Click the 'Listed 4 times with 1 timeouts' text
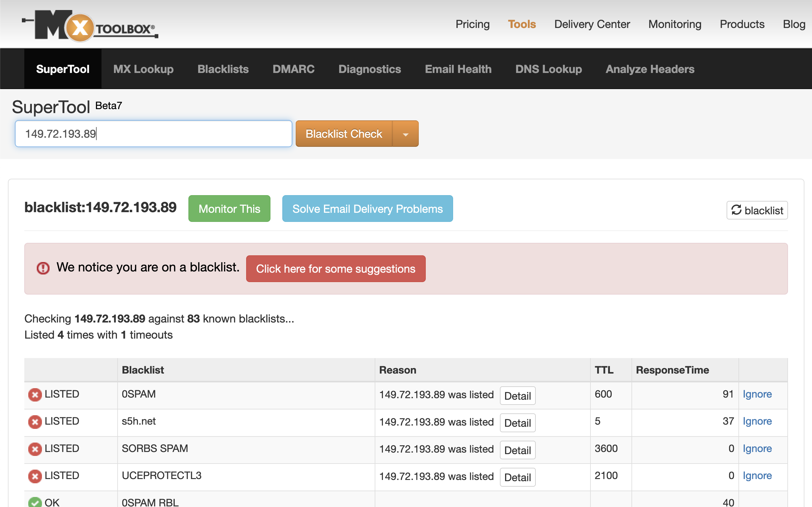Viewport: 812px width, 507px height. click(x=98, y=335)
